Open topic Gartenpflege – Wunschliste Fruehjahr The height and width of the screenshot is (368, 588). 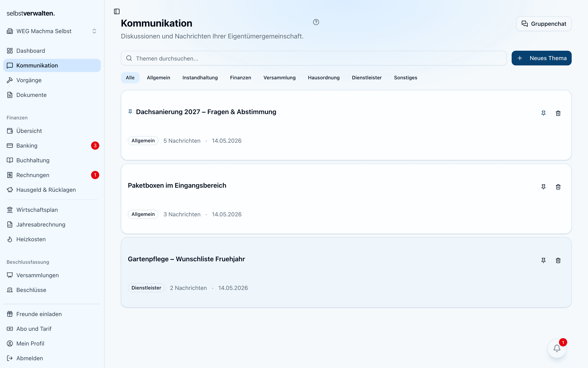[186, 259]
